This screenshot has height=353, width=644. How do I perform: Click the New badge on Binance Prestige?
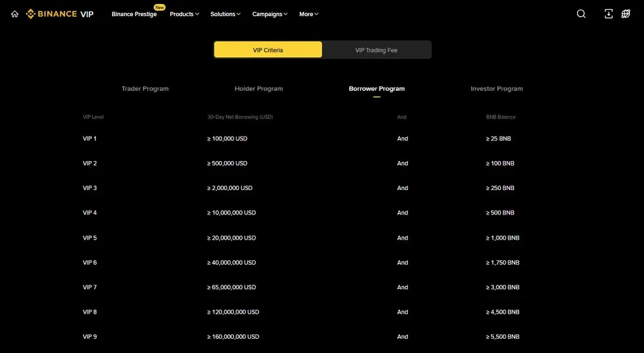[x=159, y=7]
